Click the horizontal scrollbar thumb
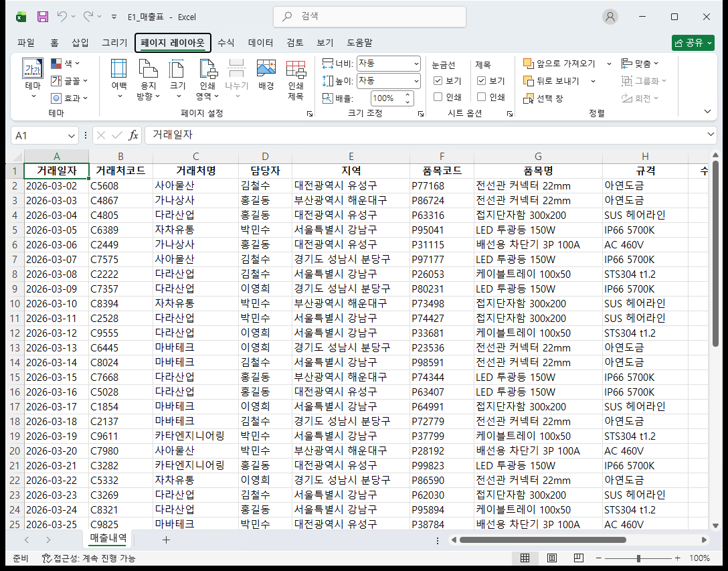This screenshot has height=571, width=728. [x=543, y=540]
